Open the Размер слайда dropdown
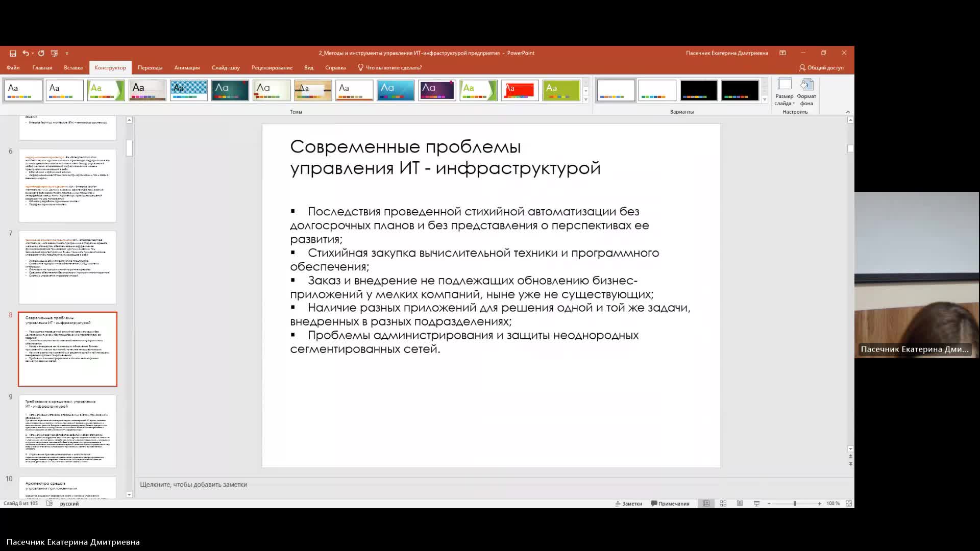The image size is (980, 551). [x=784, y=92]
